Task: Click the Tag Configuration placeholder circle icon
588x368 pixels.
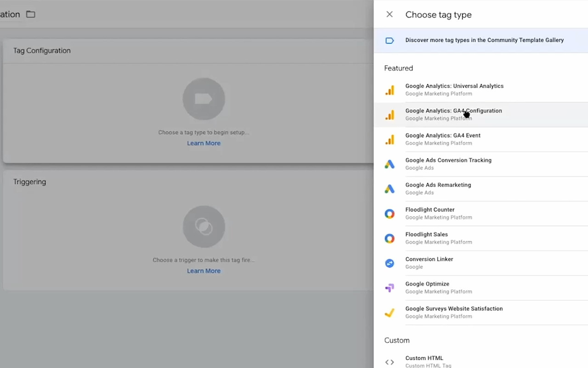Action: (x=204, y=99)
